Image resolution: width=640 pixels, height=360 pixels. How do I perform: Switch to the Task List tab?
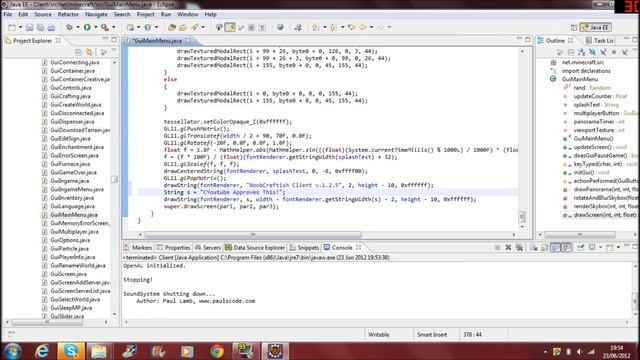click(x=600, y=40)
